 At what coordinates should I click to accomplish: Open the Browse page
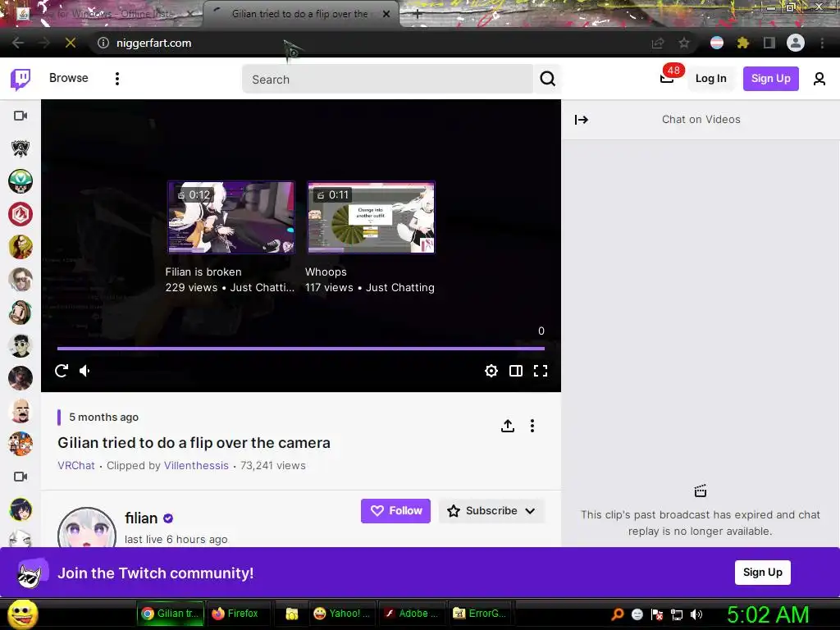pyautogui.click(x=69, y=78)
